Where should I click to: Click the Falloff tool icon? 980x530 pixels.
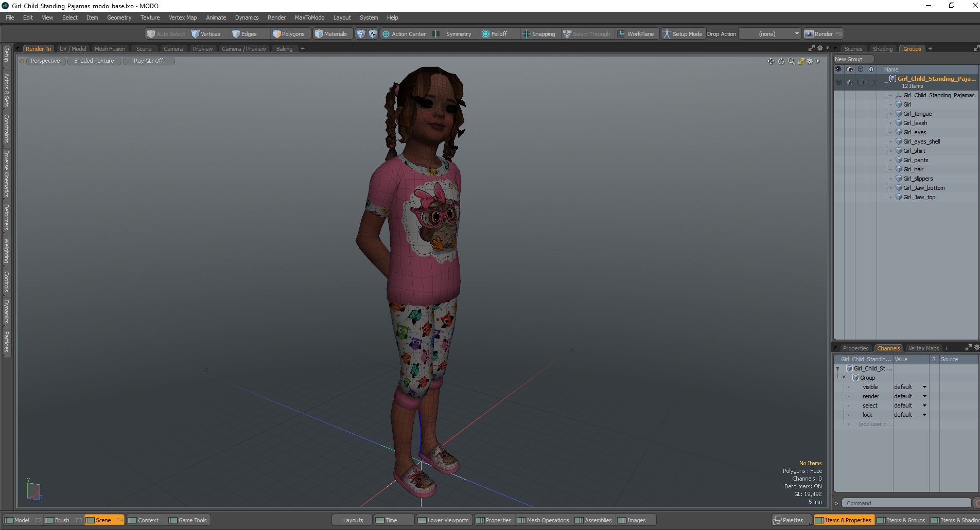click(x=485, y=34)
